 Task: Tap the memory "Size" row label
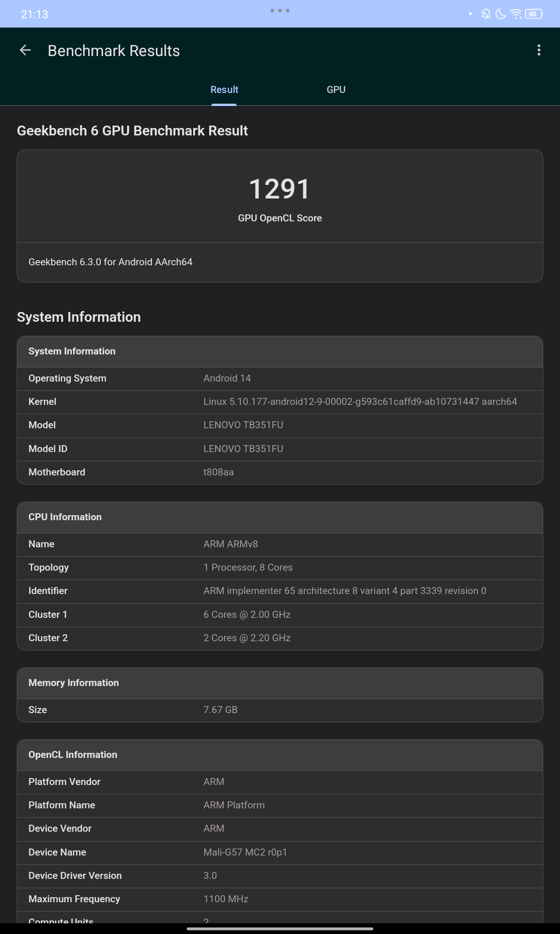coord(38,710)
